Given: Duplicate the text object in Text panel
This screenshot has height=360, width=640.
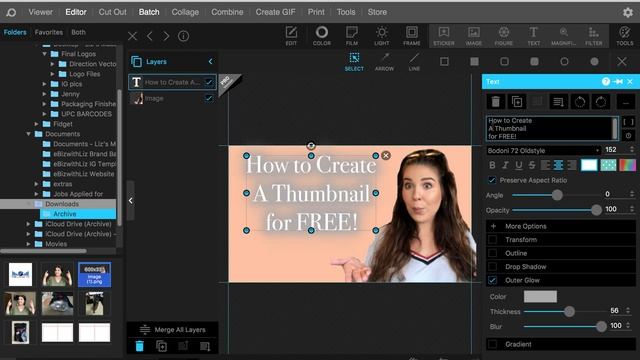Looking at the screenshot, I should (x=517, y=102).
